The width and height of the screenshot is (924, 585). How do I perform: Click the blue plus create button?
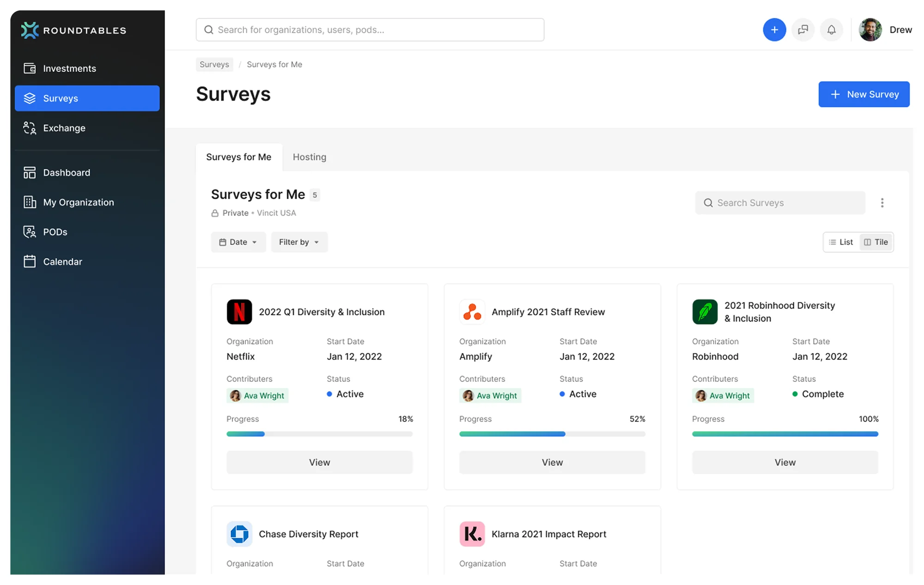point(774,30)
